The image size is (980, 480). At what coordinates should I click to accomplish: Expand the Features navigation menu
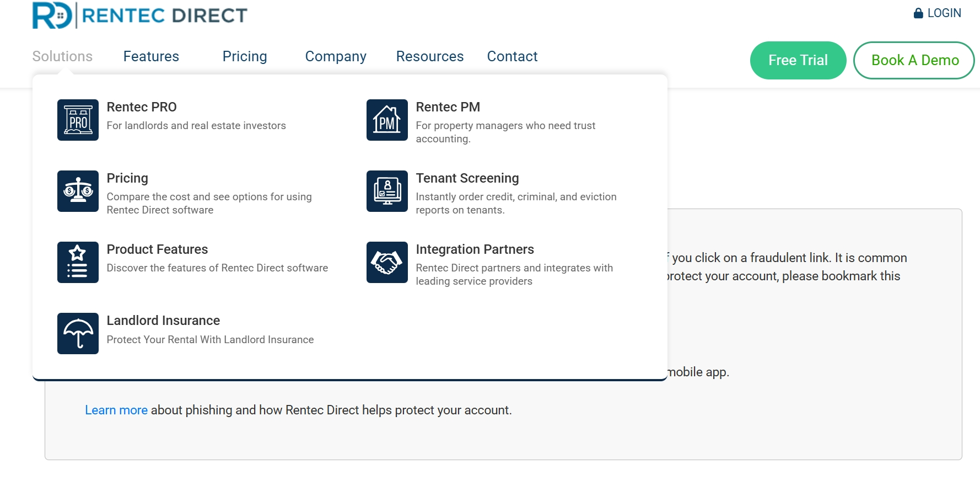[151, 56]
